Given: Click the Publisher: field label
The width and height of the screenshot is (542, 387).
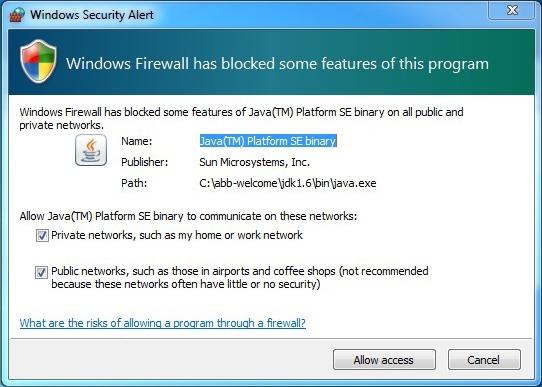Looking at the screenshot, I should coord(144,162).
